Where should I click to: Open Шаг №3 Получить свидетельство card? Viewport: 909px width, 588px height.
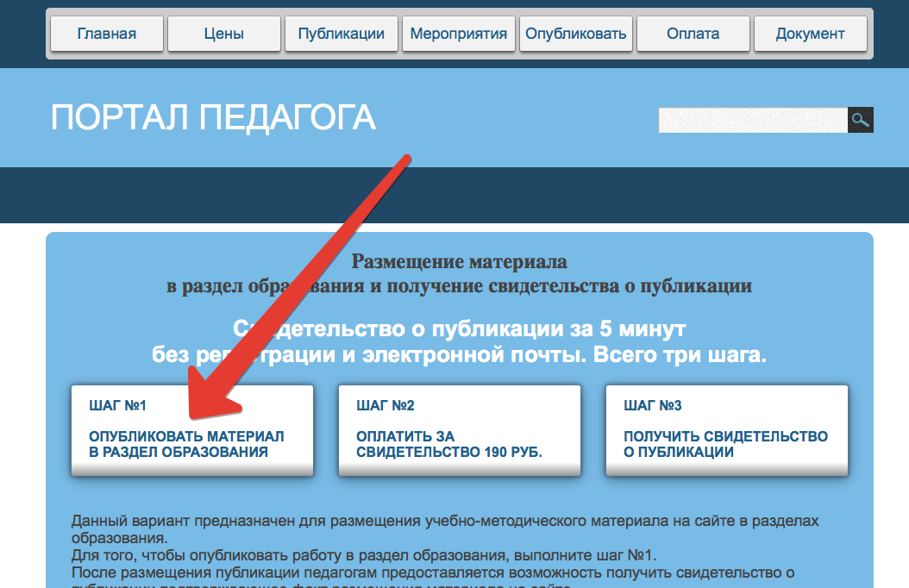(x=726, y=430)
